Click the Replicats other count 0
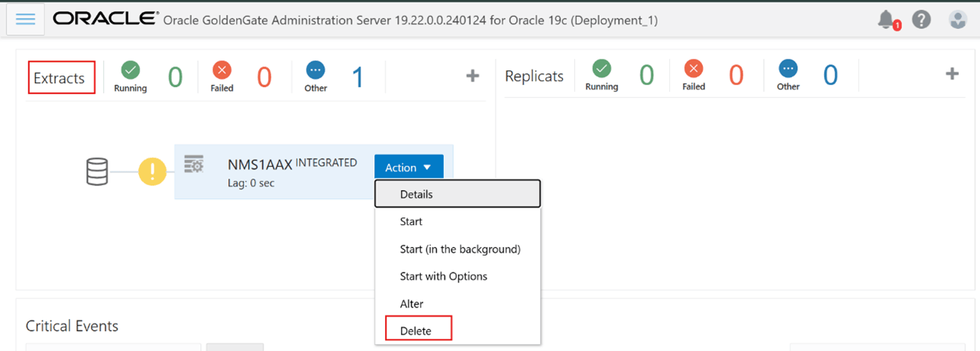This screenshot has width=980, height=351. click(x=830, y=75)
